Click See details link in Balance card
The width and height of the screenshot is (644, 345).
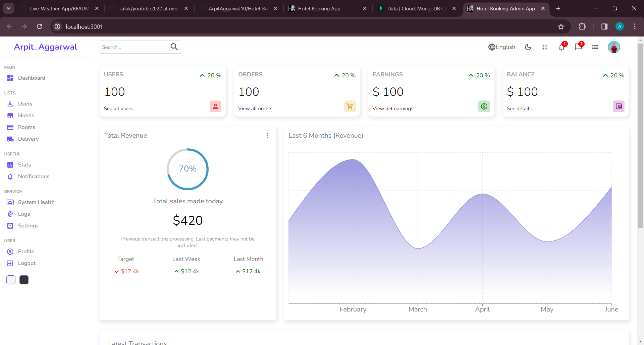tap(519, 109)
